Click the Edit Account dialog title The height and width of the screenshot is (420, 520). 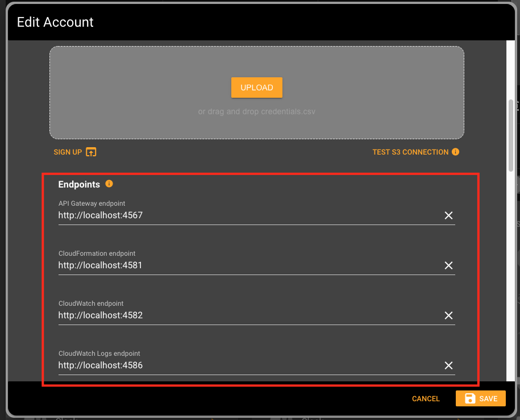tap(55, 22)
